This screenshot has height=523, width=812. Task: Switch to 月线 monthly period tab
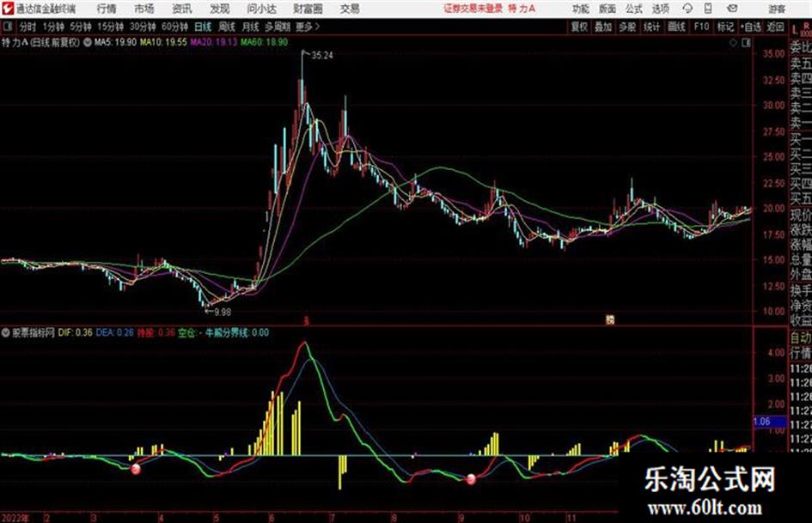[250, 27]
